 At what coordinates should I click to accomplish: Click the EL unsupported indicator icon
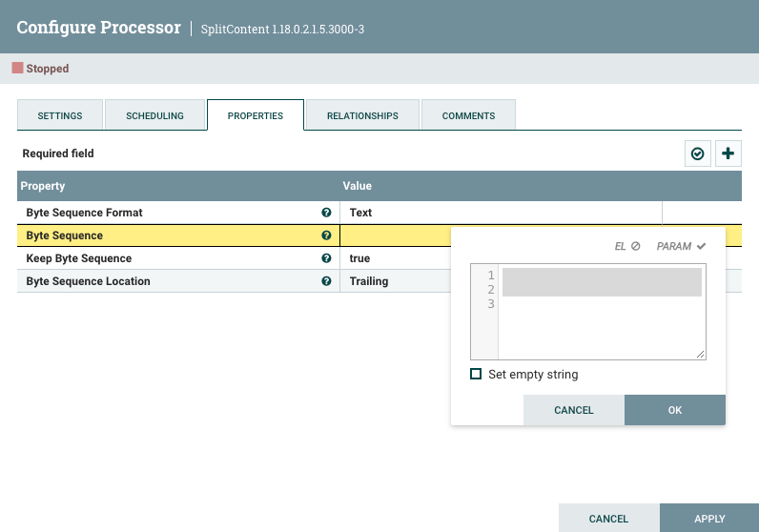tap(636, 246)
